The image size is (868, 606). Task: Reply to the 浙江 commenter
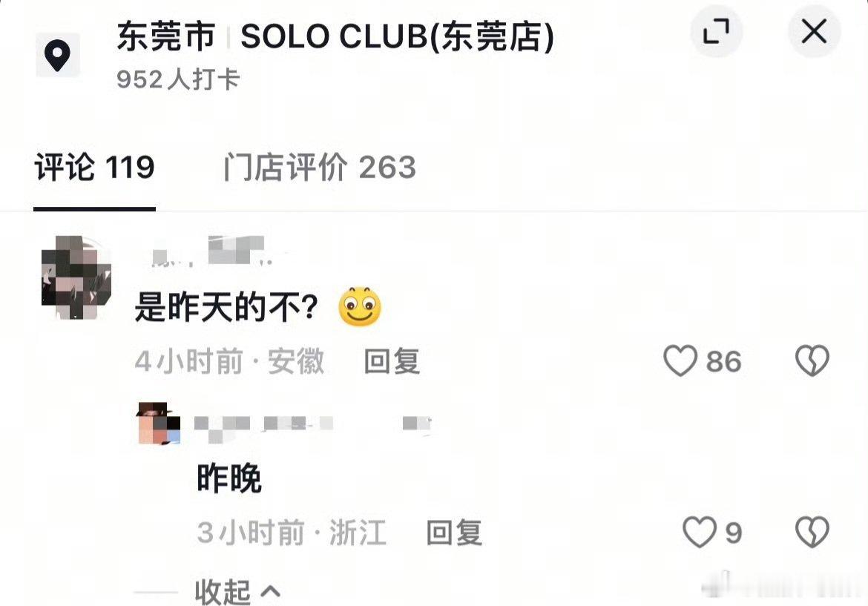454,533
